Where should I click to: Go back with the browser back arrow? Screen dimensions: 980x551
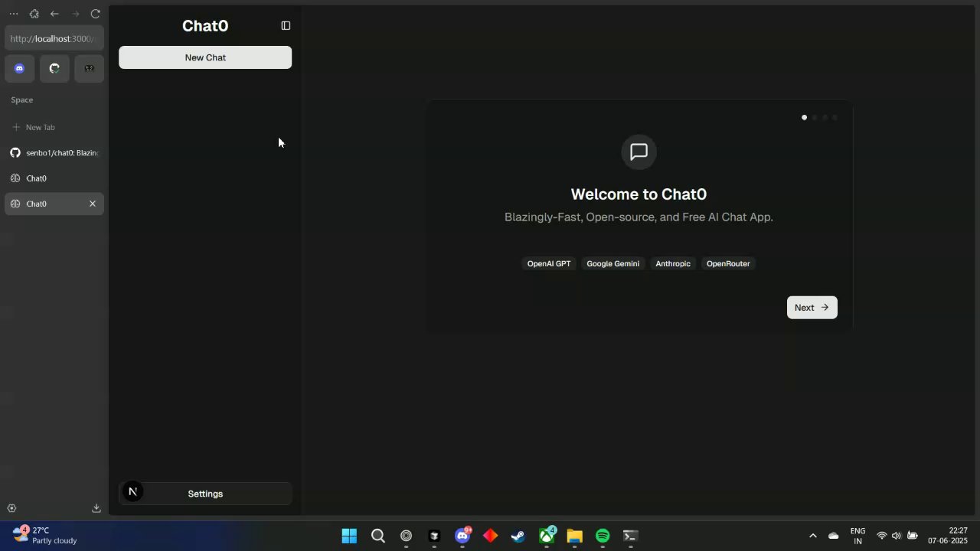pyautogui.click(x=54, y=14)
